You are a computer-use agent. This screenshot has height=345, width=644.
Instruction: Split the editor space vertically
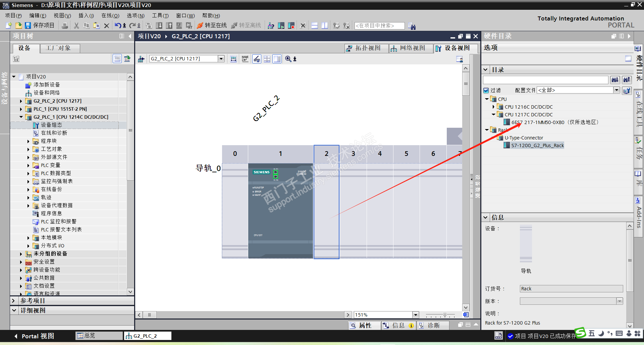[x=325, y=25]
